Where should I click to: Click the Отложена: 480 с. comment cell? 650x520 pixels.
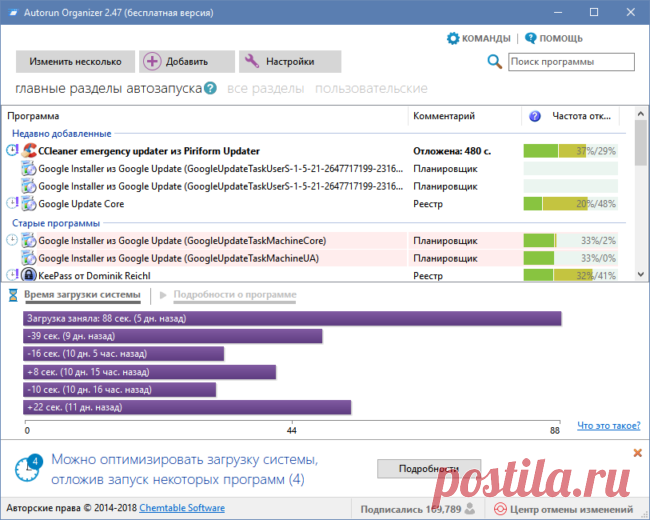pyautogui.click(x=452, y=151)
